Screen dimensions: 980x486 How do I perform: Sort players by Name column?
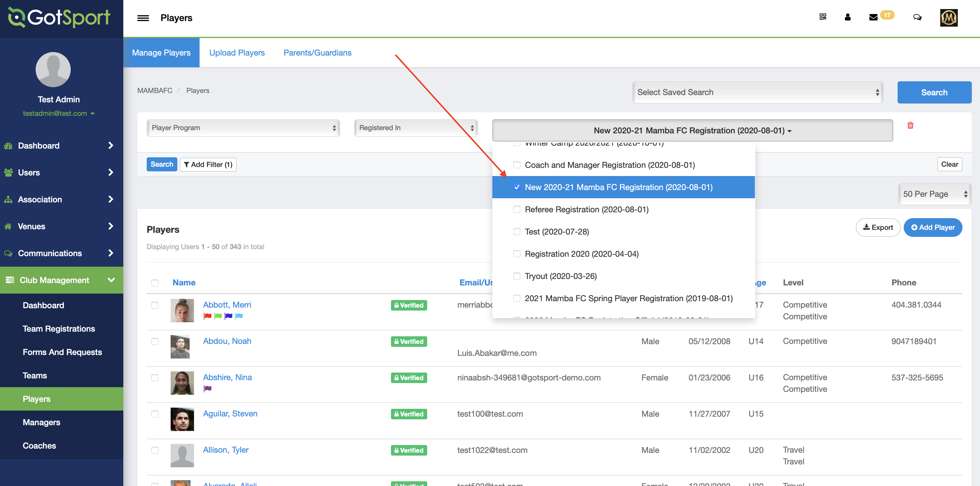pyautogui.click(x=184, y=282)
